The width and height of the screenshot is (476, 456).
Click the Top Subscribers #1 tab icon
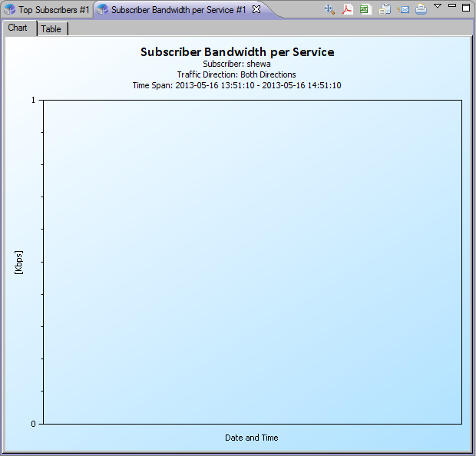10,9
